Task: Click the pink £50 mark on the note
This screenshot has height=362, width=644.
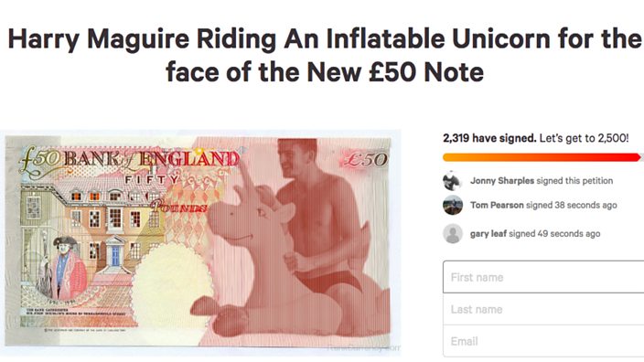Action: [365, 159]
